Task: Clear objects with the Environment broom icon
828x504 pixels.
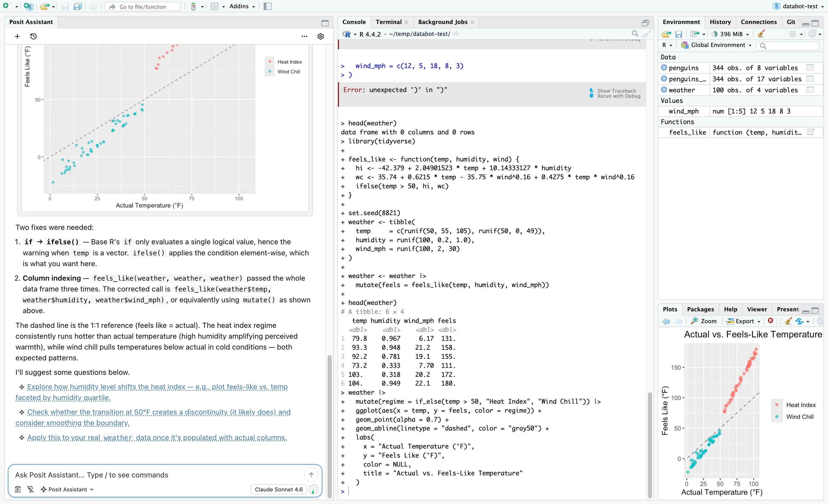Action: pos(761,34)
